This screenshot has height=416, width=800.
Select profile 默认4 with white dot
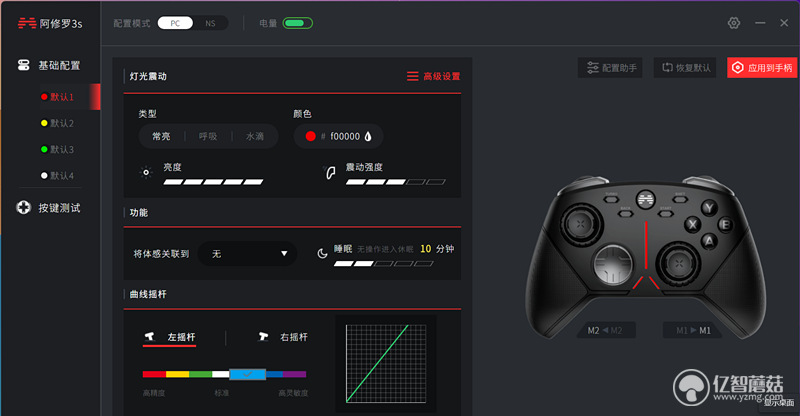point(57,176)
